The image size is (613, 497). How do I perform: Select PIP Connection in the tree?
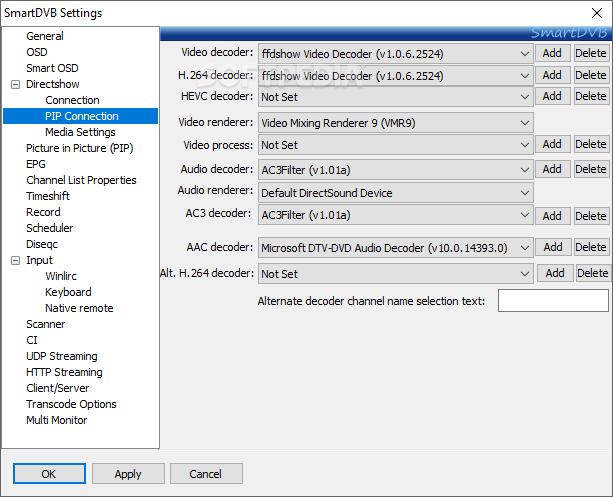point(81,116)
